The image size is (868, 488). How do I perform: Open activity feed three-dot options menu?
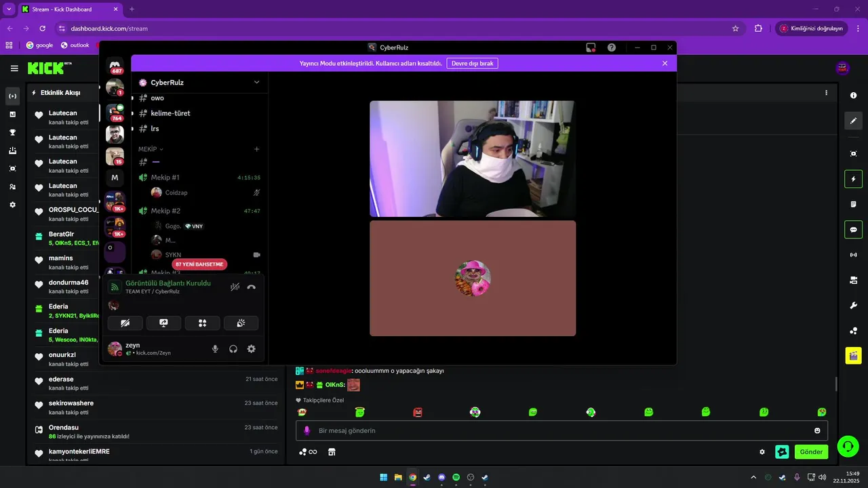[x=826, y=93]
